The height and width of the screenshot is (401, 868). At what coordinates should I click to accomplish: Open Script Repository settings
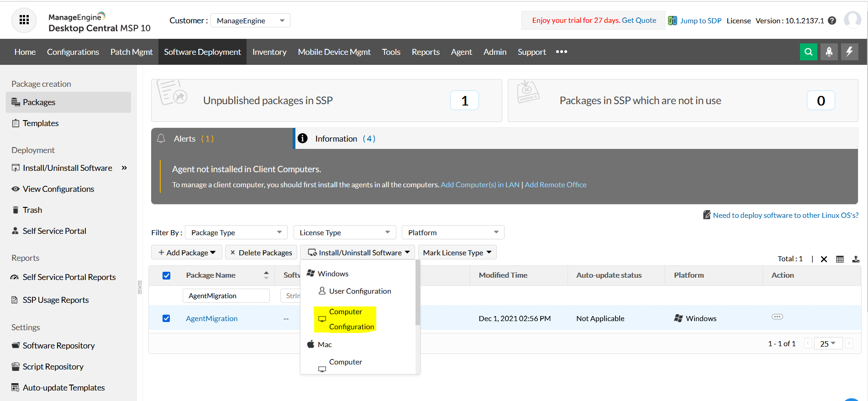click(x=53, y=367)
